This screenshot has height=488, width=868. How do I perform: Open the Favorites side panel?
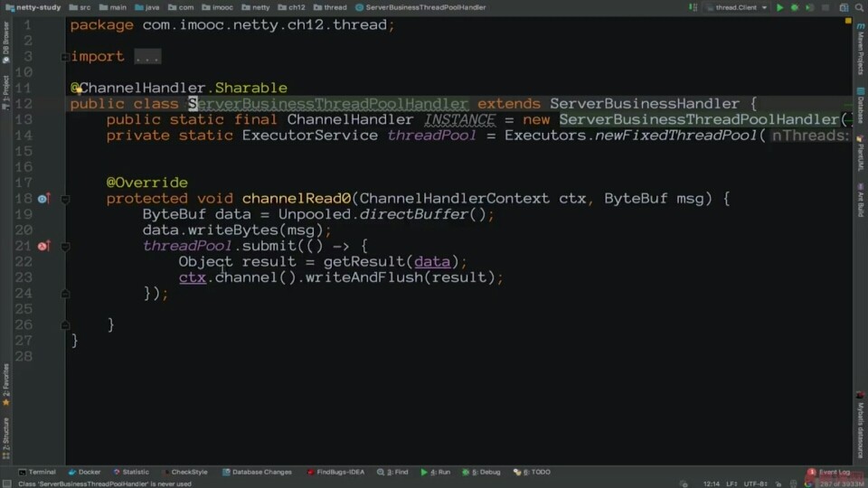coord(6,385)
